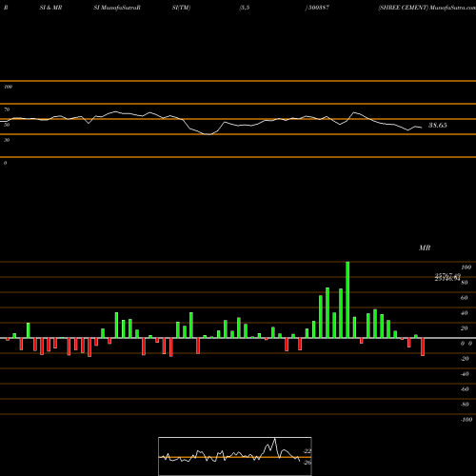476x476 pixels.
Task: Click the -60 label on the MR axis
Action: [x=465, y=389]
